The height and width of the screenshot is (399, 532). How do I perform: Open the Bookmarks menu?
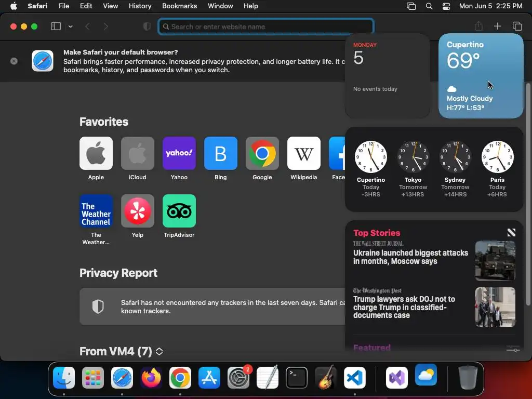(179, 6)
